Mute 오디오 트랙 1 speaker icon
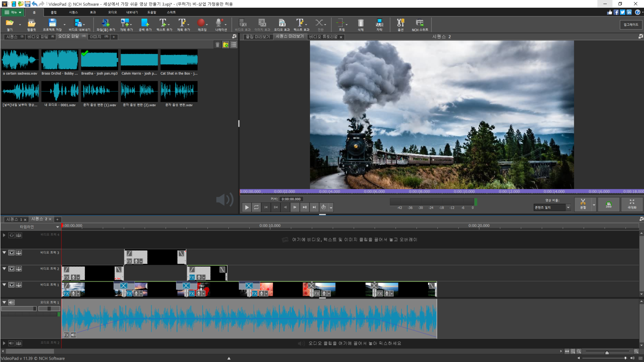This screenshot has height=362, width=644. coord(11,302)
